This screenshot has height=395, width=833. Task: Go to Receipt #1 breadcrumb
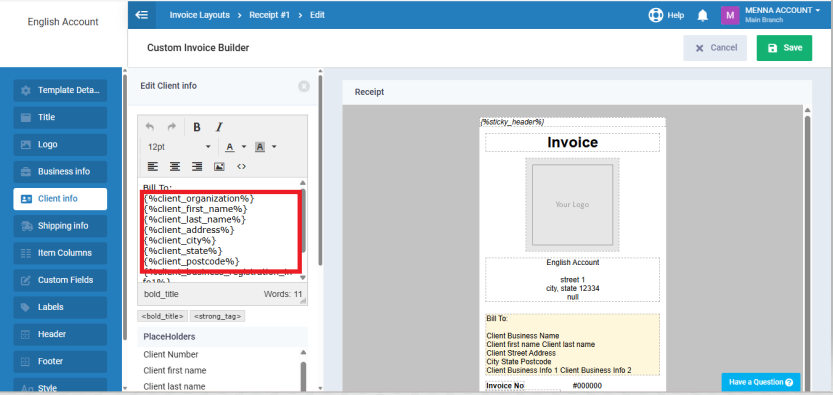(270, 15)
